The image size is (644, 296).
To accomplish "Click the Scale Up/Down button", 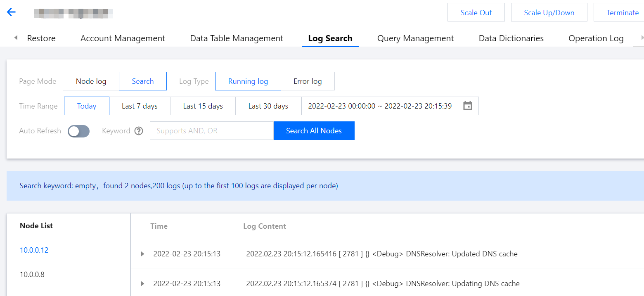I will tap(549, 12).
